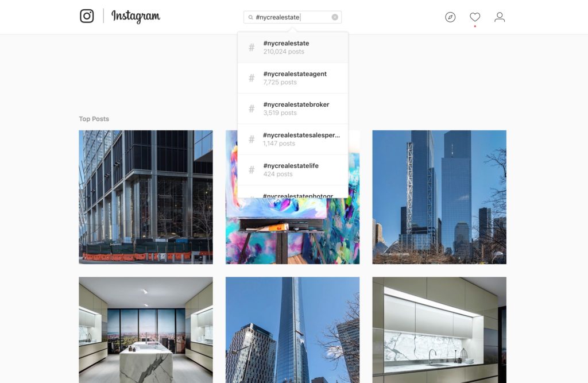Open the lit kitchen cabinet sink post

pyautogui.click(x=439, y=330)
